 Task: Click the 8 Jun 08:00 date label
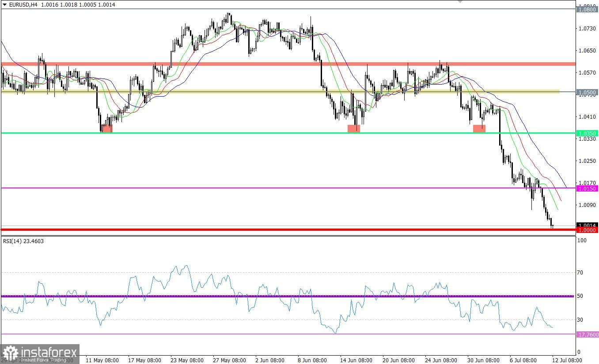click(312, 360)
